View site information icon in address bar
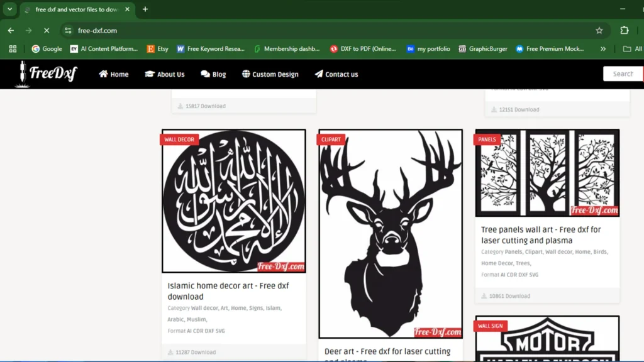This screenshot has height=362, width=644. point(68,30)
